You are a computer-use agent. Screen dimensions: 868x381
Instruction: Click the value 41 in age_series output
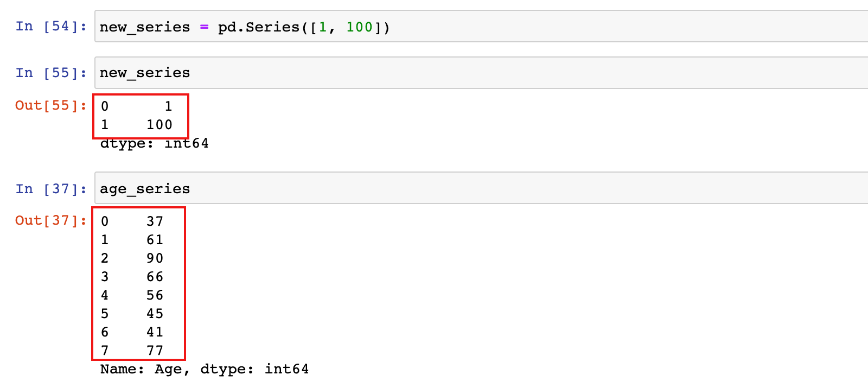pos(155,332)
